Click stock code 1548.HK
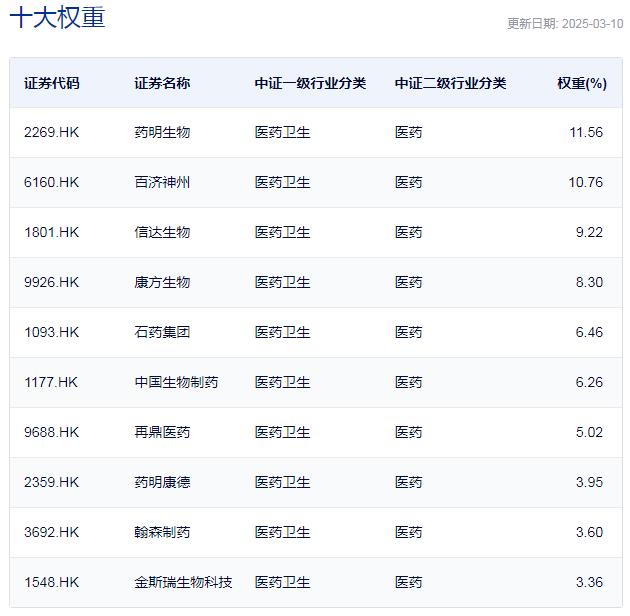630x616 pixels. point(51,582)
